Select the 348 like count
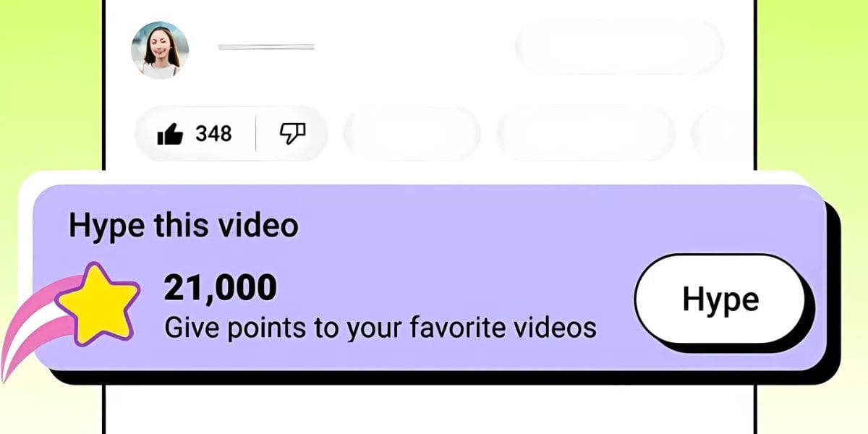Image resolution: width=868 pixels, height=434 pixels. (213, 134)
